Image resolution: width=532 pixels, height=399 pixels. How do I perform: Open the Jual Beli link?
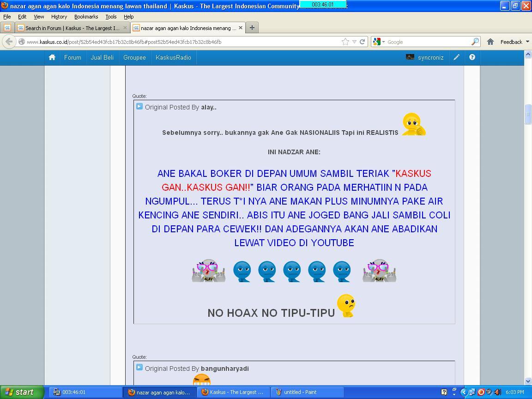tap(102, 57)
